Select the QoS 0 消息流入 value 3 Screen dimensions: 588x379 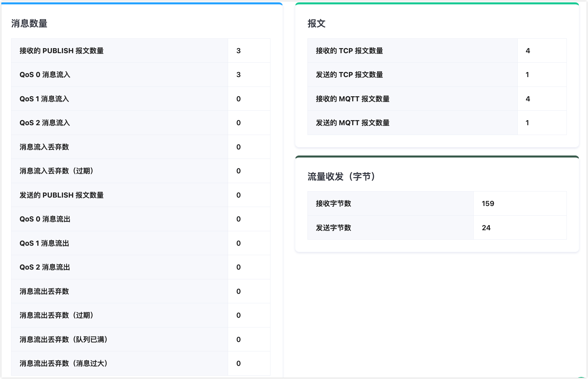click(x=238, y=75)
